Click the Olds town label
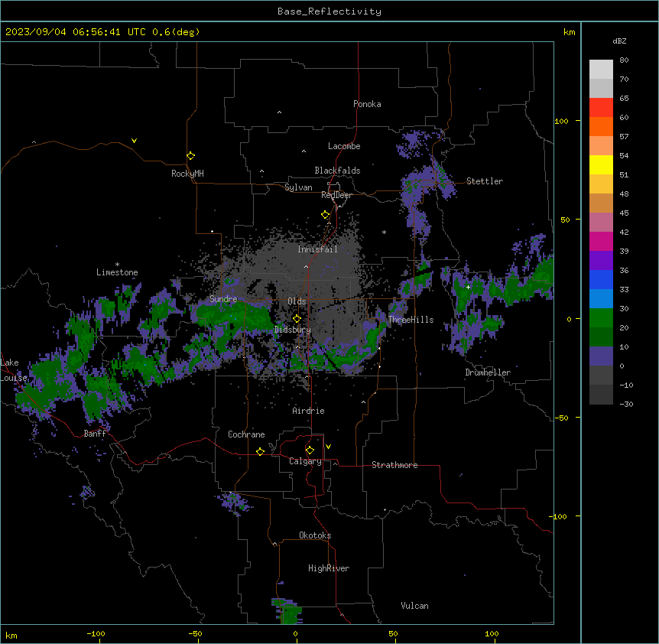This screenshot has width=659, height=644. (297, 301)
